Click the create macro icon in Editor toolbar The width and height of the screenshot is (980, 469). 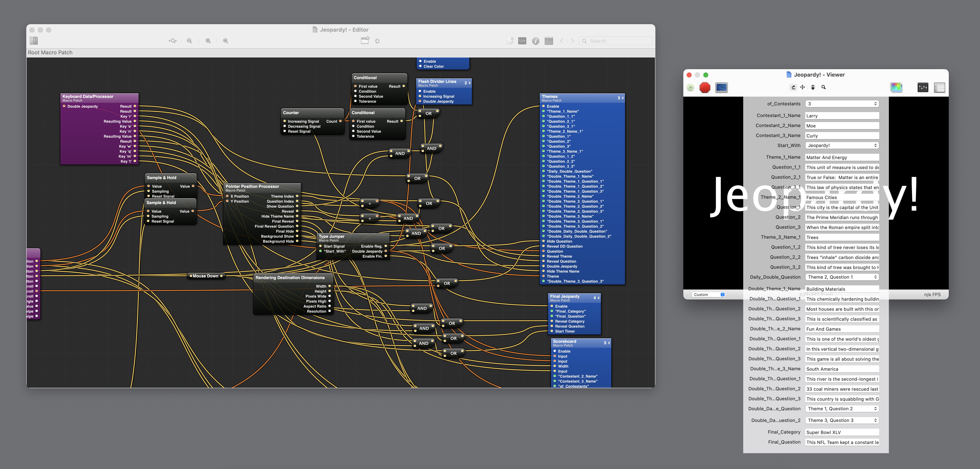[365, 40]
